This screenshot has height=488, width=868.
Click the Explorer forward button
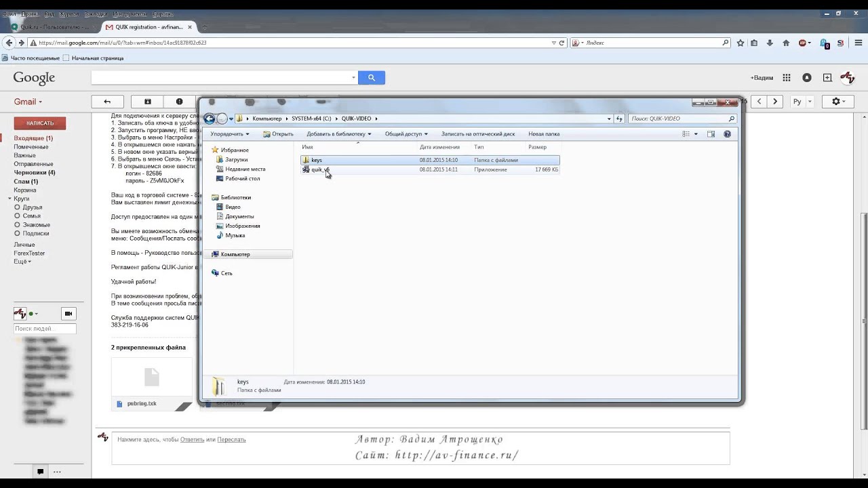222,119
